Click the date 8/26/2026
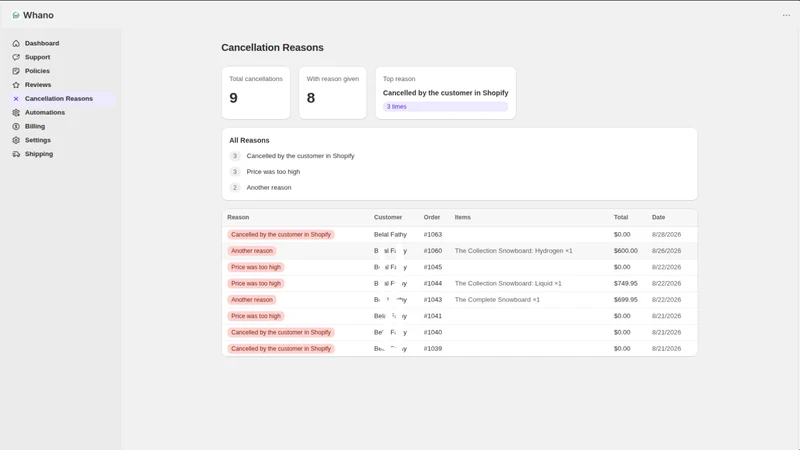Viewport: 800px width, 450px height. point(666,251)
